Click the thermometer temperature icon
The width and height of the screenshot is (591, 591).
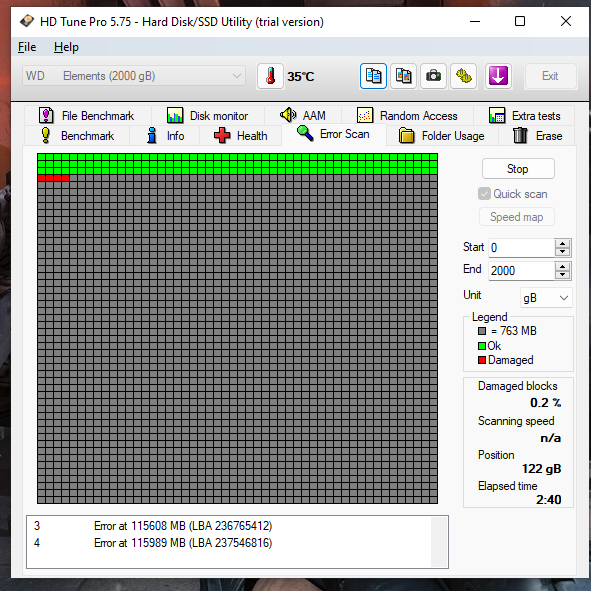tap(270, 76)
